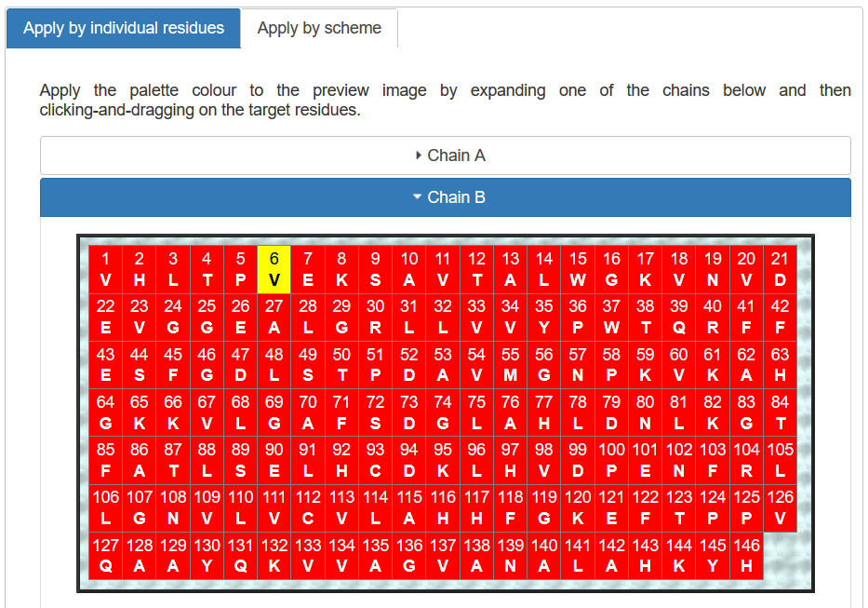Select the Apply by individual residues tab
The image size is (868, 608).
tap(124, 28)
